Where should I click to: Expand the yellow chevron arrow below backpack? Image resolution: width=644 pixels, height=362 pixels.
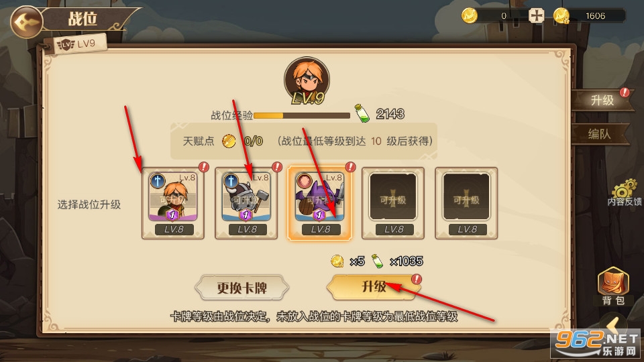[x=614, y=323]
